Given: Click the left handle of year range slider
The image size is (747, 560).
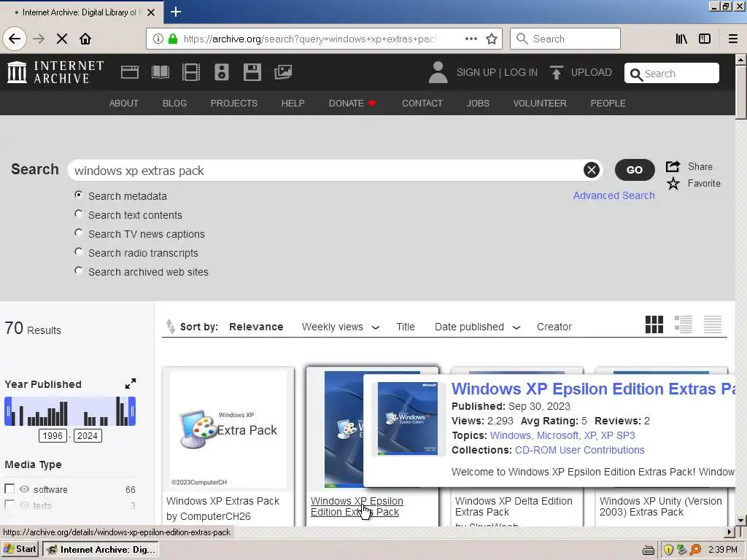Looking at the screenshot, I should [7, 411].
